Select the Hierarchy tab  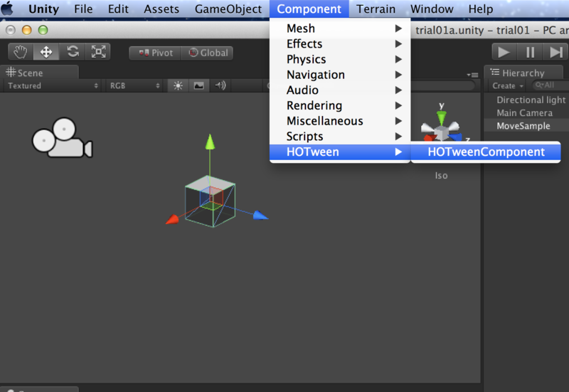(x=523, y=73)
